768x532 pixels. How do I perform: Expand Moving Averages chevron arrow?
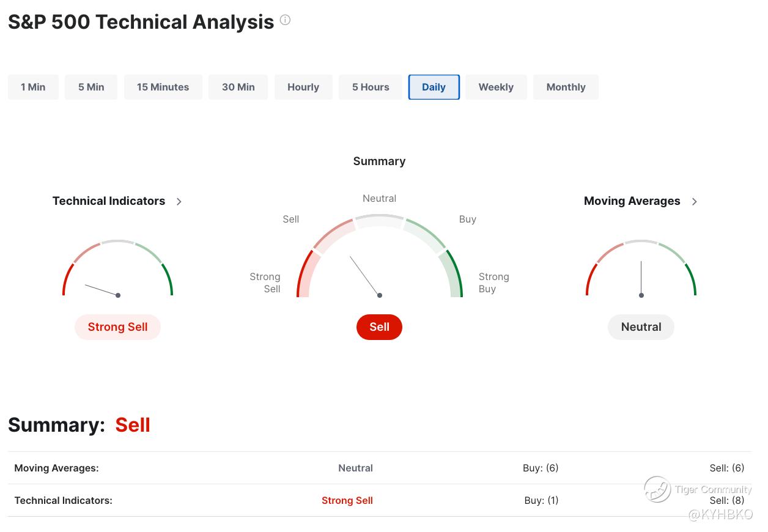(694, 202)
